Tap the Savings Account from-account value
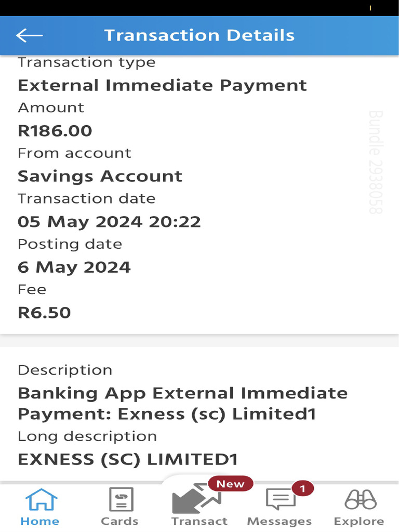The height and width of the screenshot is (532, 399). click(x=100, y=176)
